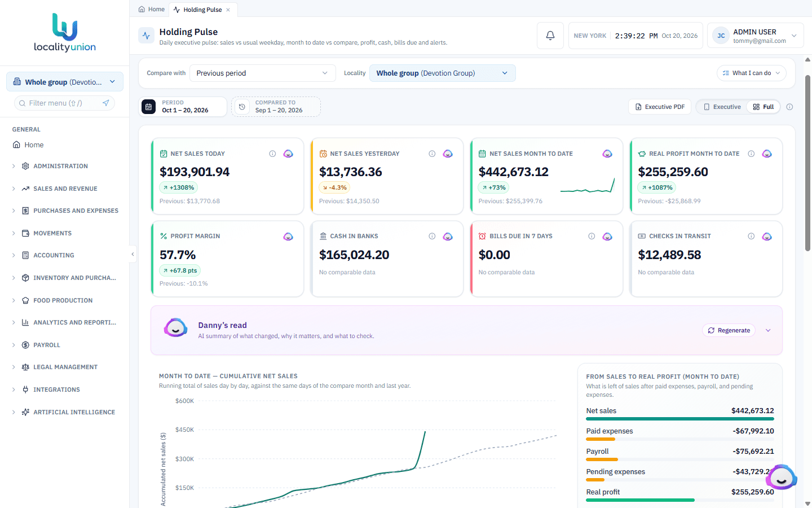Expand the Accounting menu section
The height and width of the screenshot is (508, 812).
point(65,255)
